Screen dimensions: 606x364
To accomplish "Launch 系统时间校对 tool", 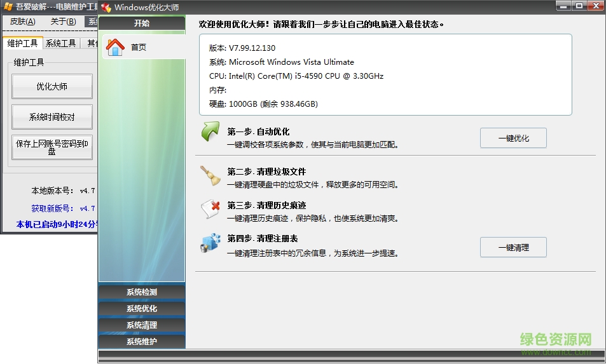I will [52, 118].
